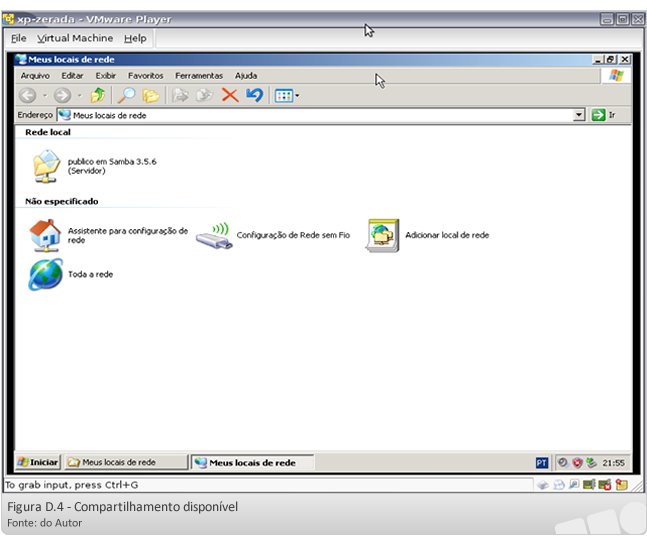
Task: Click VMware network adapter status icon
Action: coord(589,485)
